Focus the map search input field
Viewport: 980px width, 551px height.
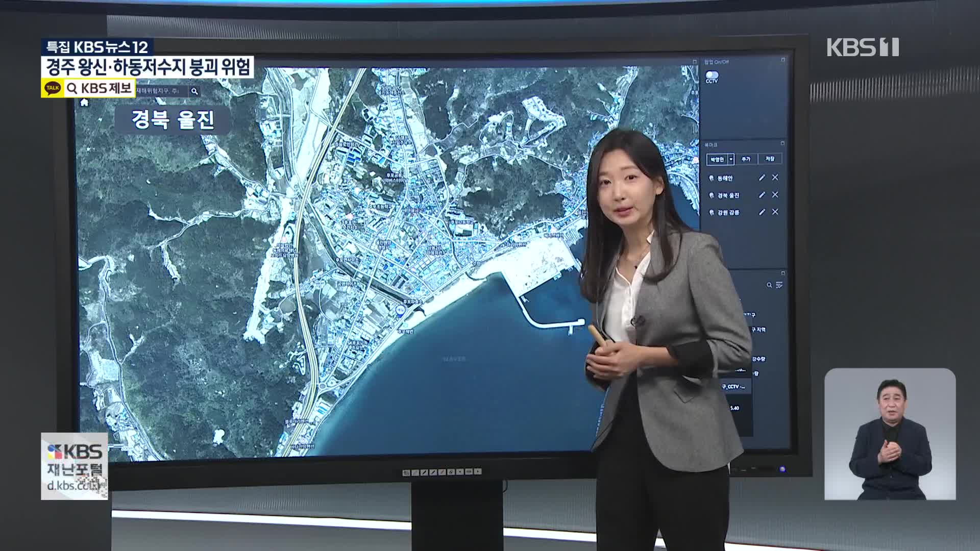click(161, 91)
